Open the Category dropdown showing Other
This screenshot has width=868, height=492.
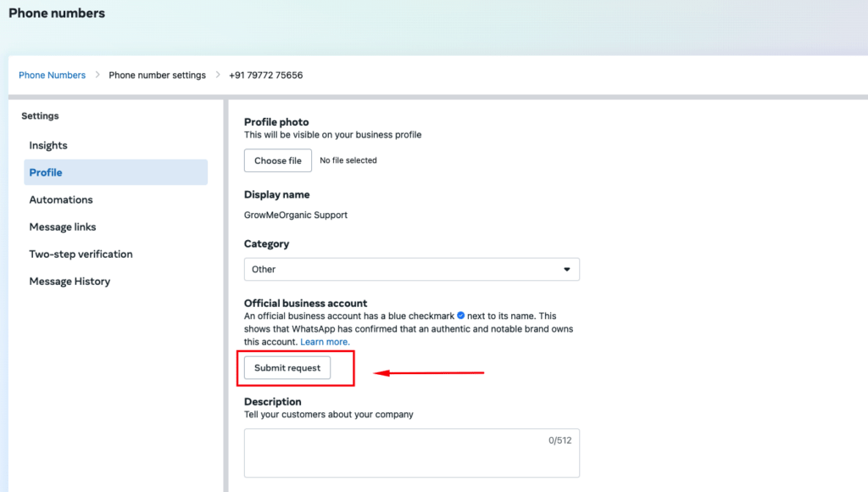pos(412,269)
